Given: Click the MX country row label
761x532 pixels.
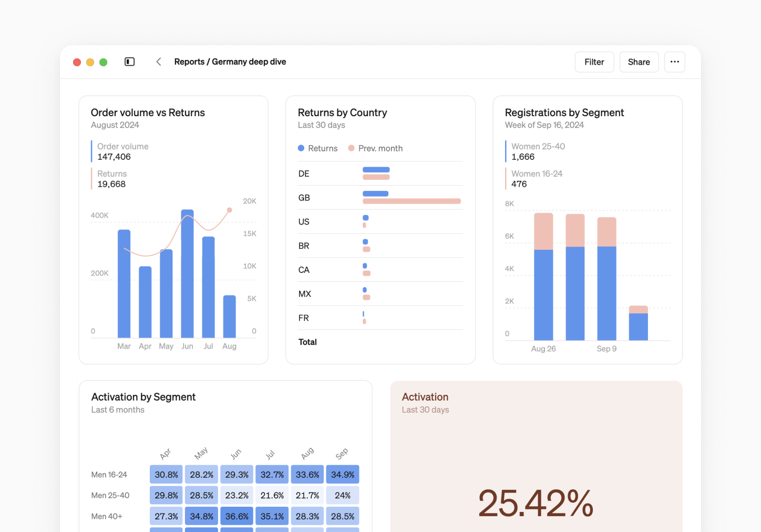Looking at the screenshot, I should point(305,294).
